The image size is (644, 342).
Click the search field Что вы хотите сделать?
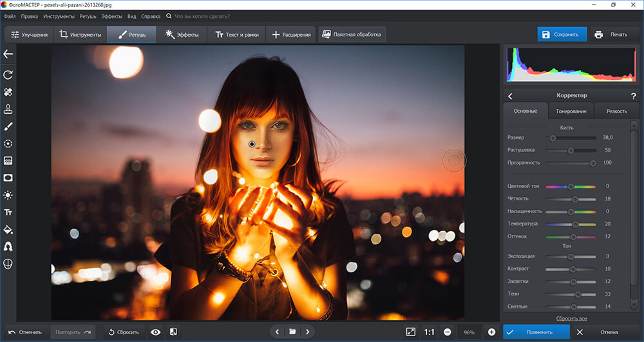click(202, 16)
